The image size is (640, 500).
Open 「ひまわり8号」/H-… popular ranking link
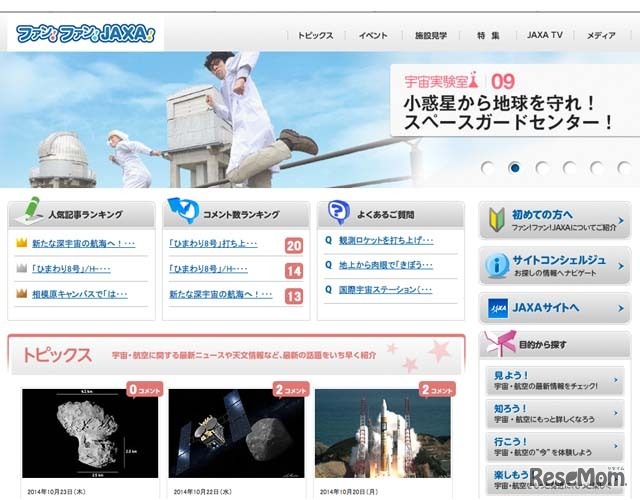tap(71, 269)
